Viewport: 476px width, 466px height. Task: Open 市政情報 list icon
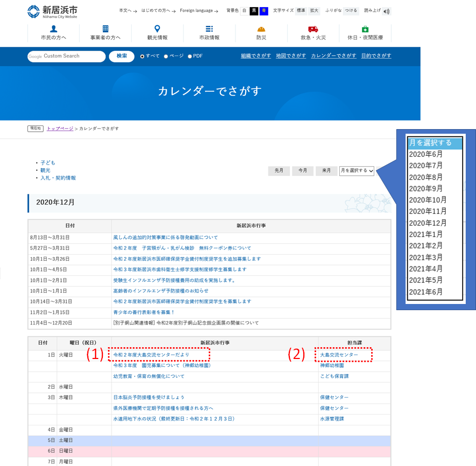209,29
